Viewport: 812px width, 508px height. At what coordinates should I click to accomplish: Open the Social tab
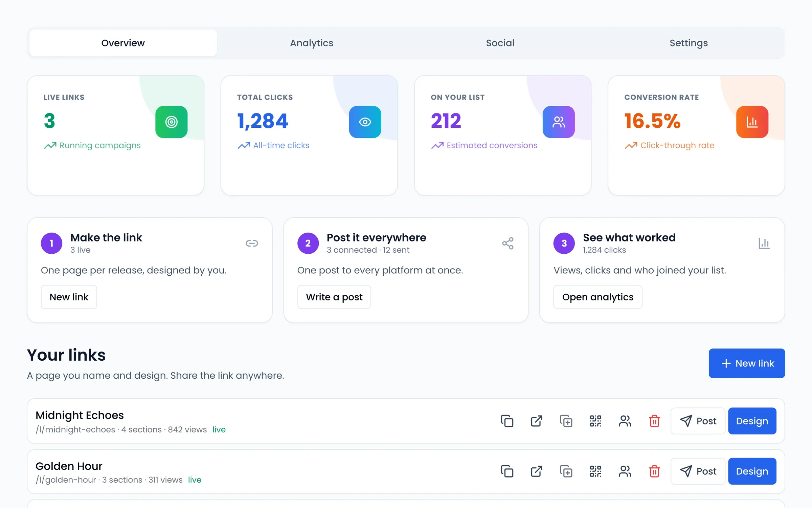(x=500, y=43)
